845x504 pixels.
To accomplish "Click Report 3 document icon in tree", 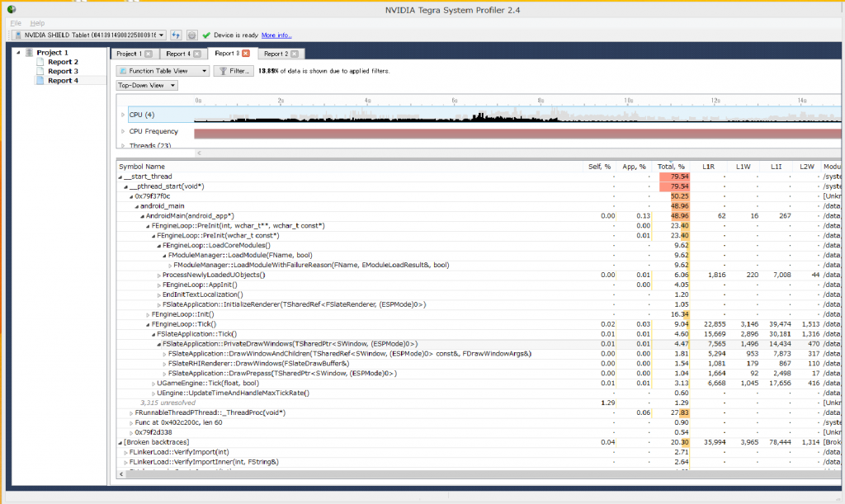I will click(x=40, y=71).
